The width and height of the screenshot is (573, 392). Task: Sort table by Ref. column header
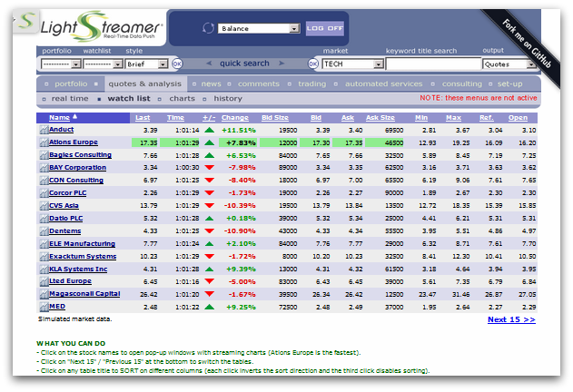pyautogui.click(x=487, y=118)
